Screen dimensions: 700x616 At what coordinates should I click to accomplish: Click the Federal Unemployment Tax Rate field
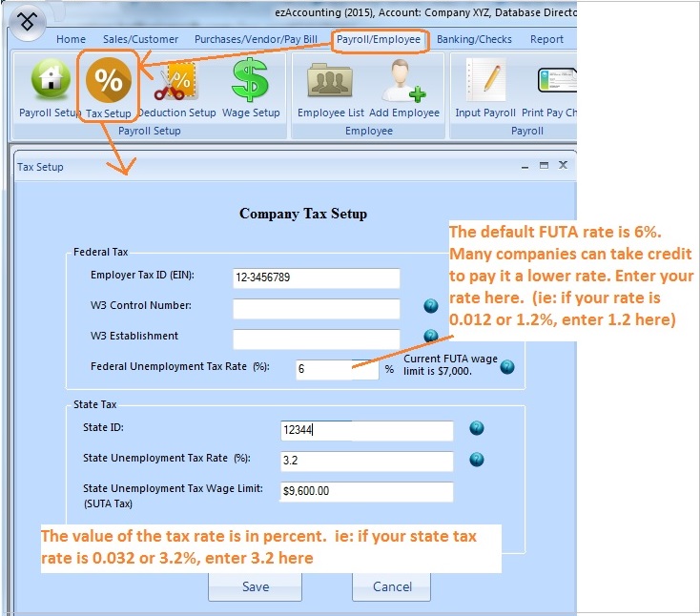[324, 369]
